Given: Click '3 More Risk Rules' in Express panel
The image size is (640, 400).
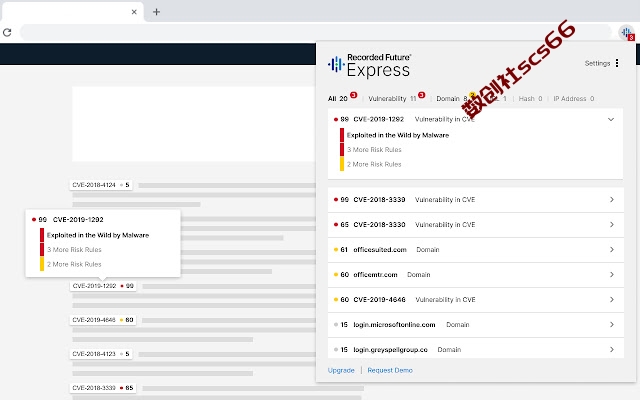Looking at the screenshot, I should tap(374, 150).
